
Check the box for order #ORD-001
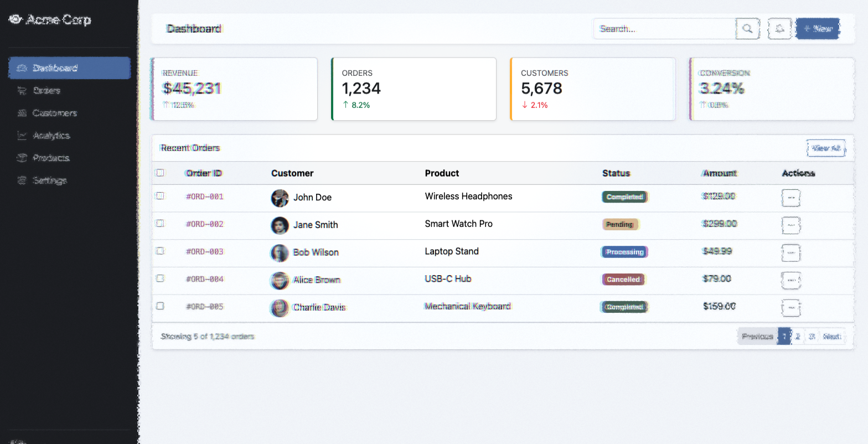pos(160,196)
